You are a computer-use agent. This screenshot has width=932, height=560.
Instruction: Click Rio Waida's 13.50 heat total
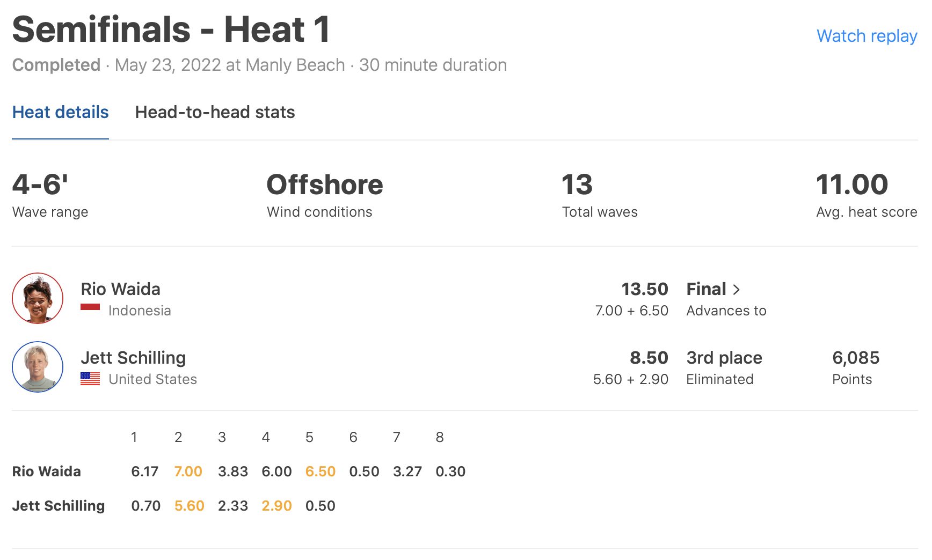pyautogui.click(x=644, y=289)
